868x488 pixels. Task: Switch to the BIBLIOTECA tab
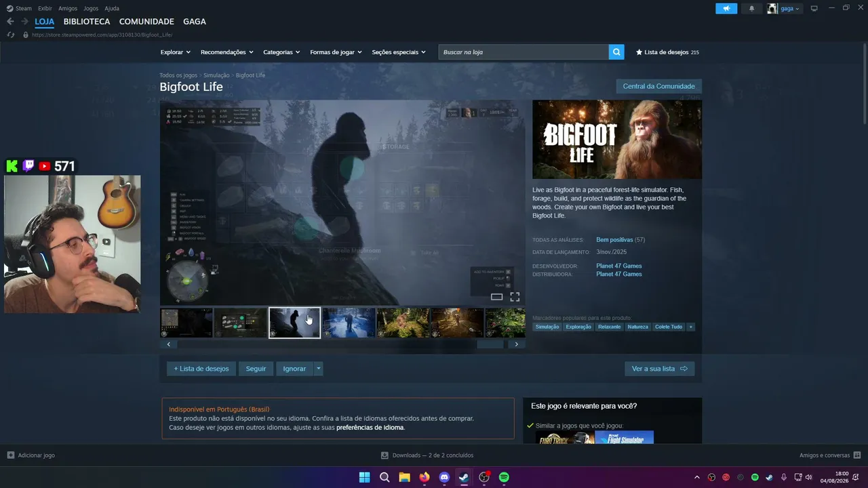point(87,22)
